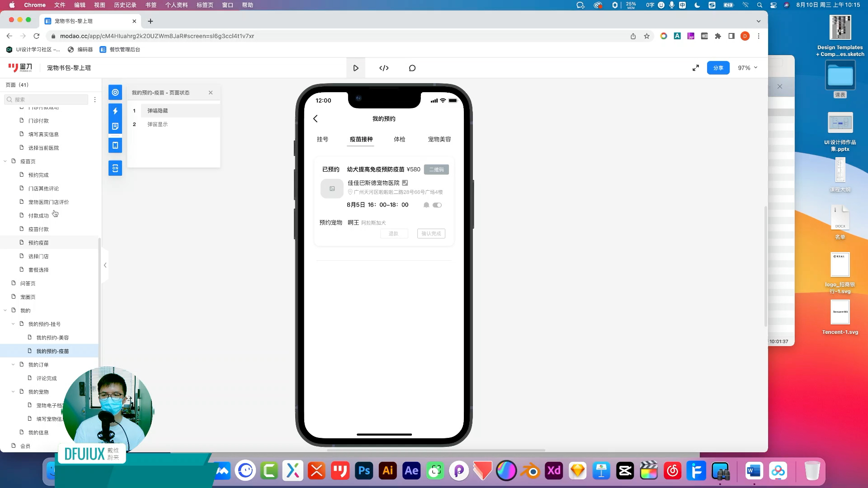
Task: Open Photoshop from the dock
Action: point(364,471)
